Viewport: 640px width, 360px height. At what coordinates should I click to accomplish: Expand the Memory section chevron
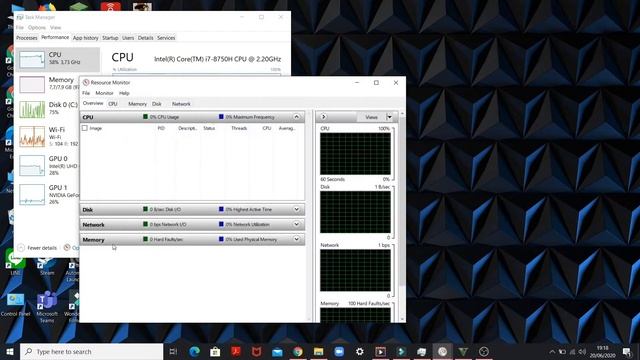pos(297,239)
